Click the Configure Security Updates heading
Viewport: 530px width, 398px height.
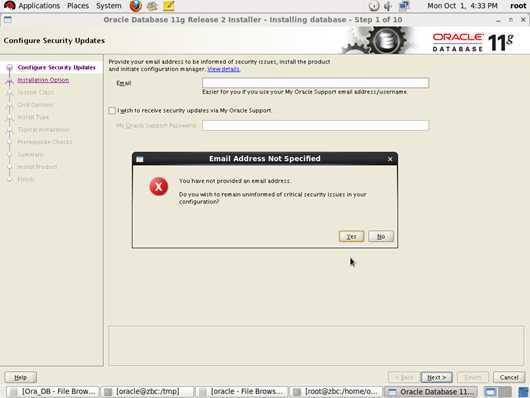click(x=54, y=41)
